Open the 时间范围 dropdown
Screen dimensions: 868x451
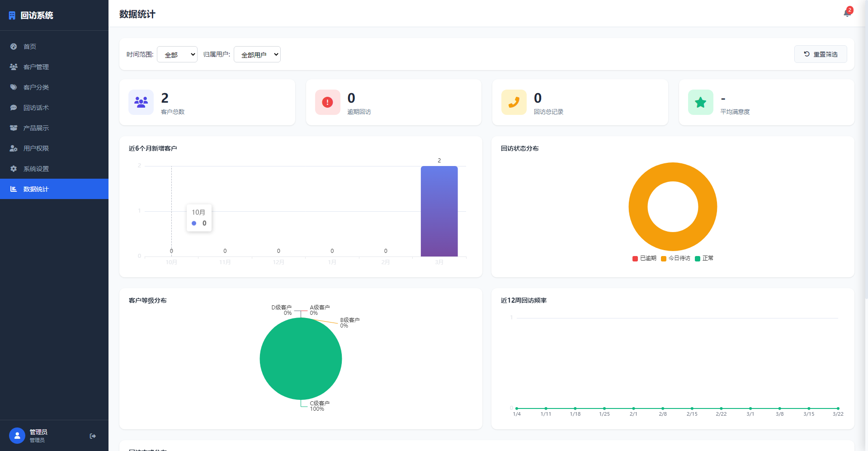click(177, 55)
